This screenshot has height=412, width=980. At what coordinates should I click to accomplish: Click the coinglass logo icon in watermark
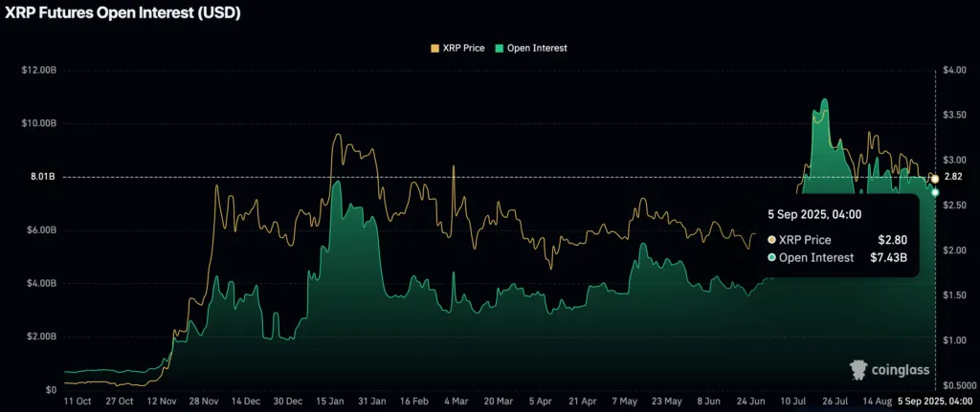pyautogui.click(x=860, y=369)
